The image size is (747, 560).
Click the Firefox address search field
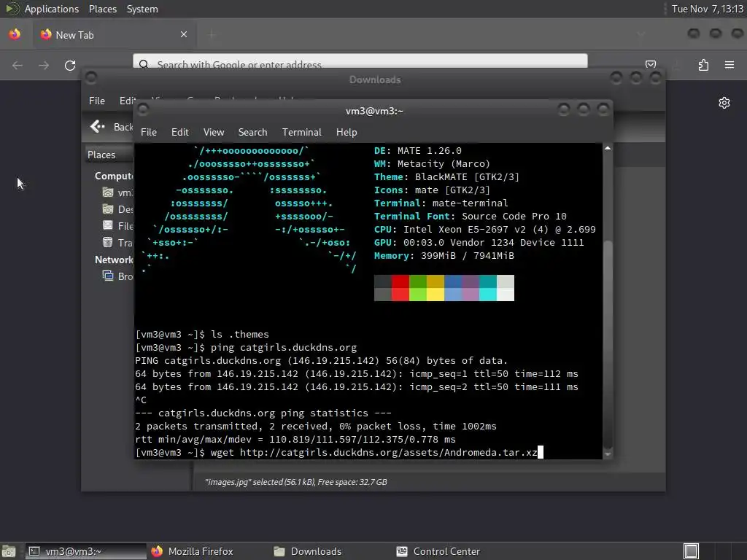pos(360,61)
